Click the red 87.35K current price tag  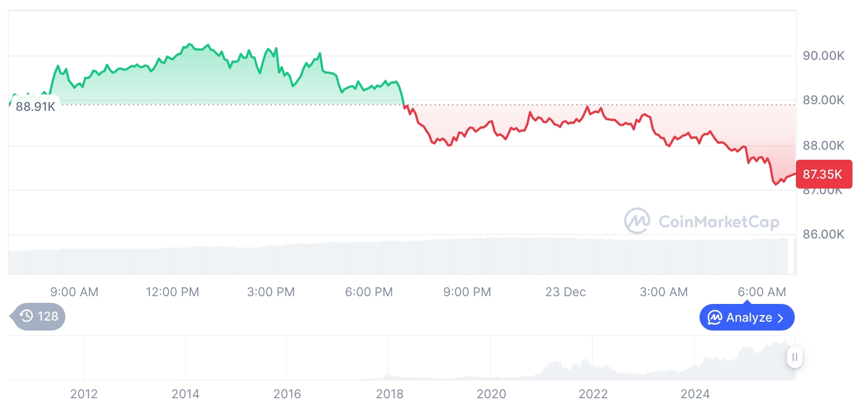pos(823,175)
